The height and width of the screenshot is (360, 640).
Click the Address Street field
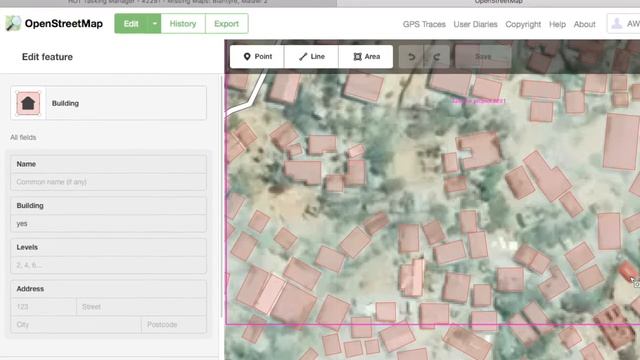pyautogui.click(x=141, y=307)
